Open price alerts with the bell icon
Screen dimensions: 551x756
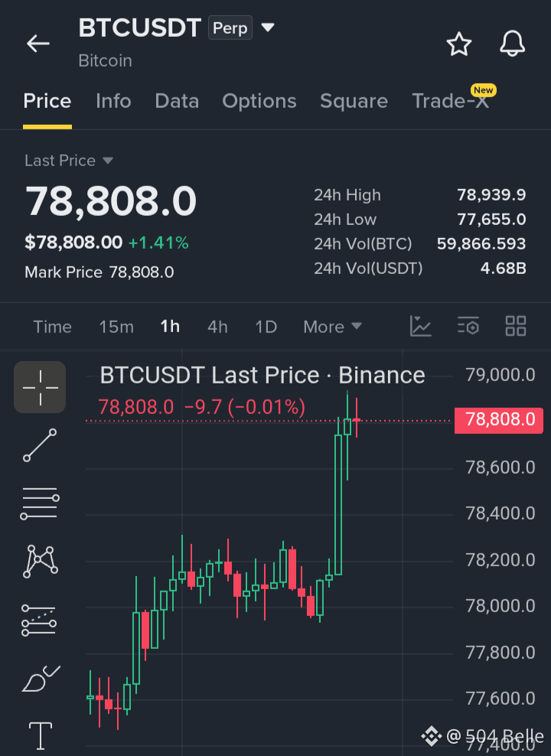512,44
